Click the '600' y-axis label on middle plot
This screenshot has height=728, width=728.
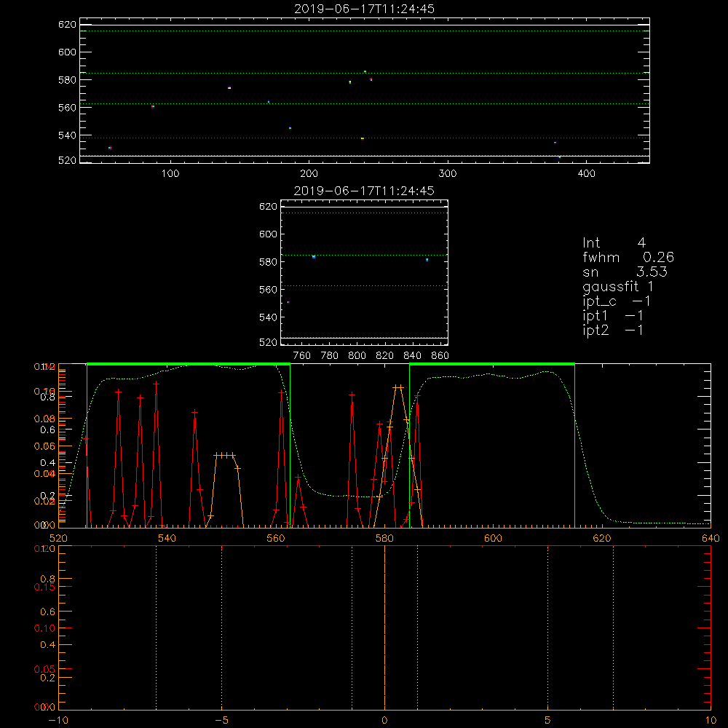point(268,234)
